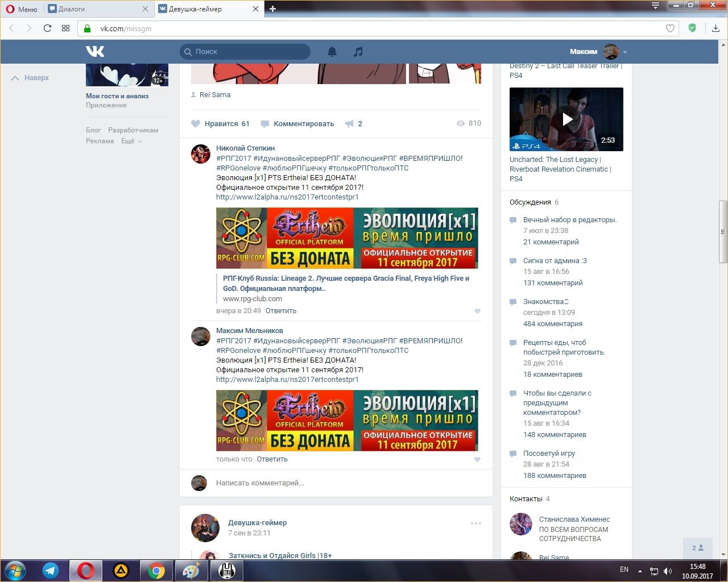The height and width of the screenshot is (582, 728).
Task: Open Обсуждения section header
Action: coord(530,202)
